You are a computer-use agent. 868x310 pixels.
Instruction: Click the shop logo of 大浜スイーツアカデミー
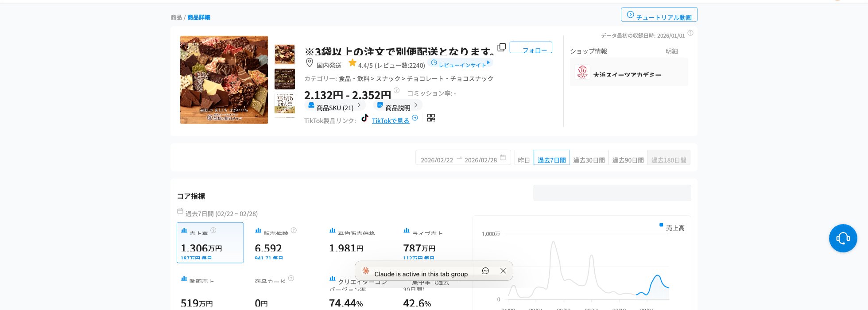point(582,72)
